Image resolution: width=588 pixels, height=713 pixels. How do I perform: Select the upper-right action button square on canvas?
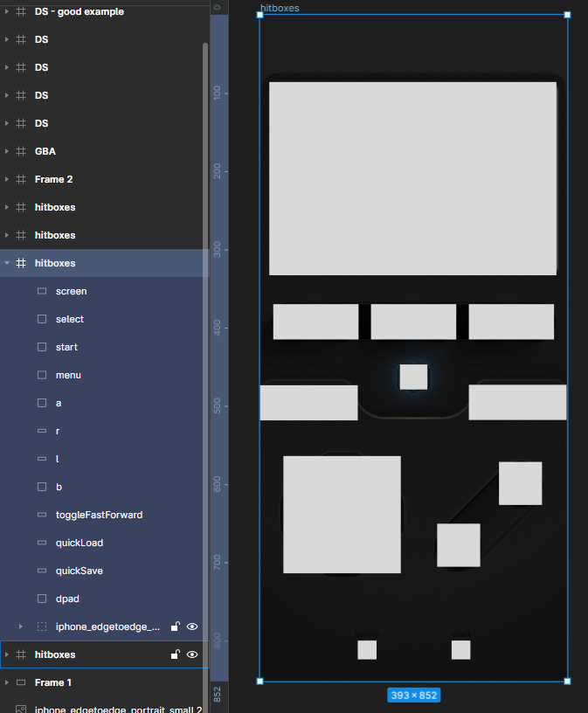tap(520, 483)
